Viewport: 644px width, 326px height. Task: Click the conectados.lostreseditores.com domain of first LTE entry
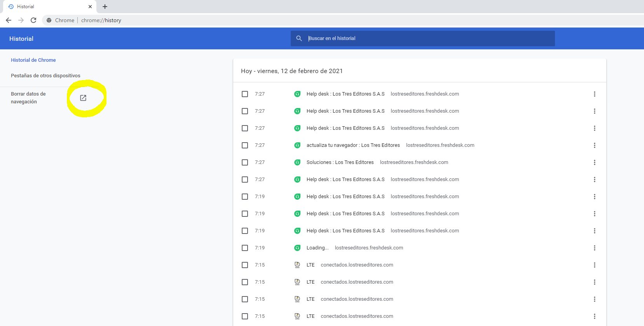pos(357,265)
